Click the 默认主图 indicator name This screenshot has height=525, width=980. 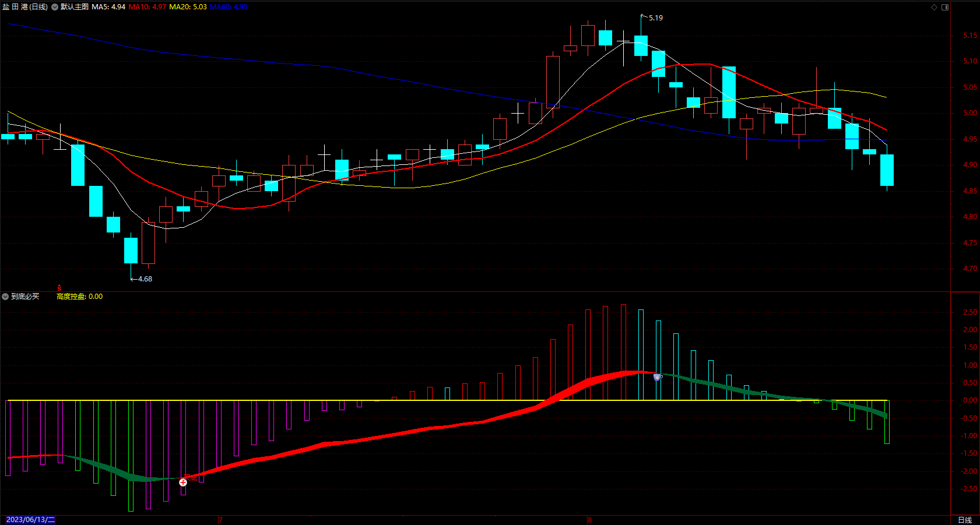tap(75, 7)
